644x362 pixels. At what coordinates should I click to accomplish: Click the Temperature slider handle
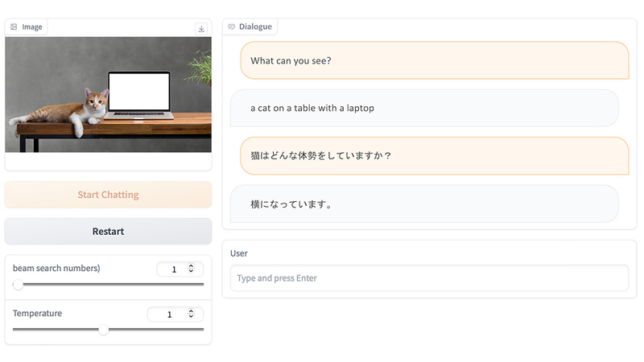pyautogui.click(x=104, y=329)
